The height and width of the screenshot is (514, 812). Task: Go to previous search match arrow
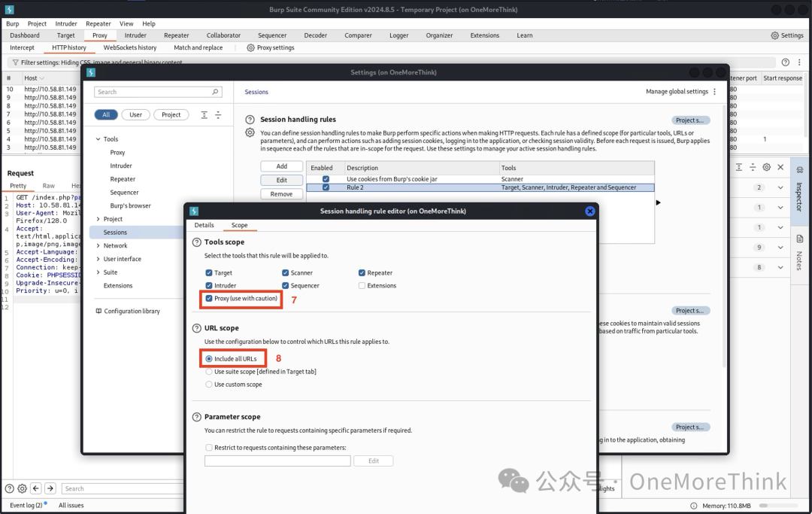[x=36, y=488]
